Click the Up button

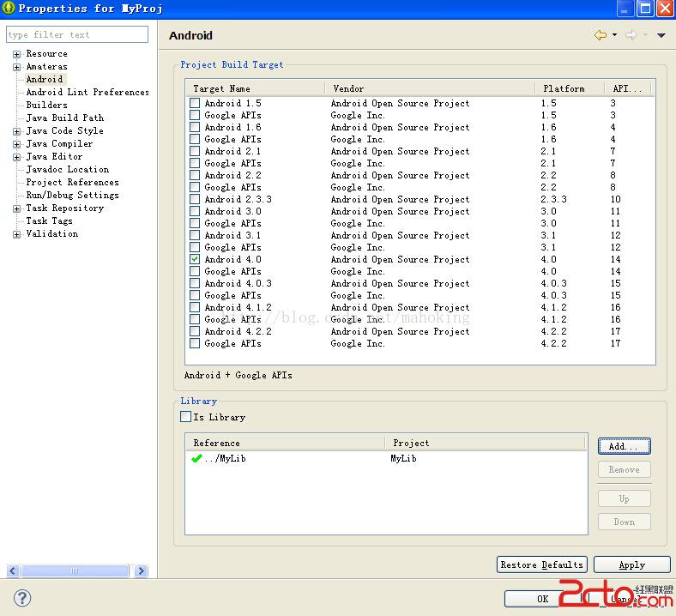(x=624, y=498)
